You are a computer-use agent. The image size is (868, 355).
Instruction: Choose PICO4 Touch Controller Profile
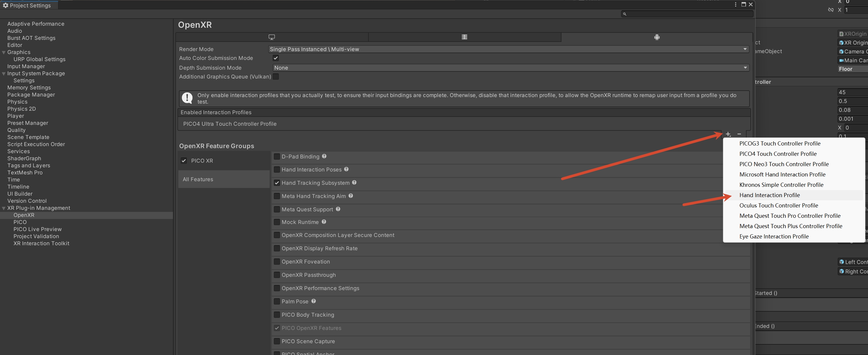tap(793, 154)
